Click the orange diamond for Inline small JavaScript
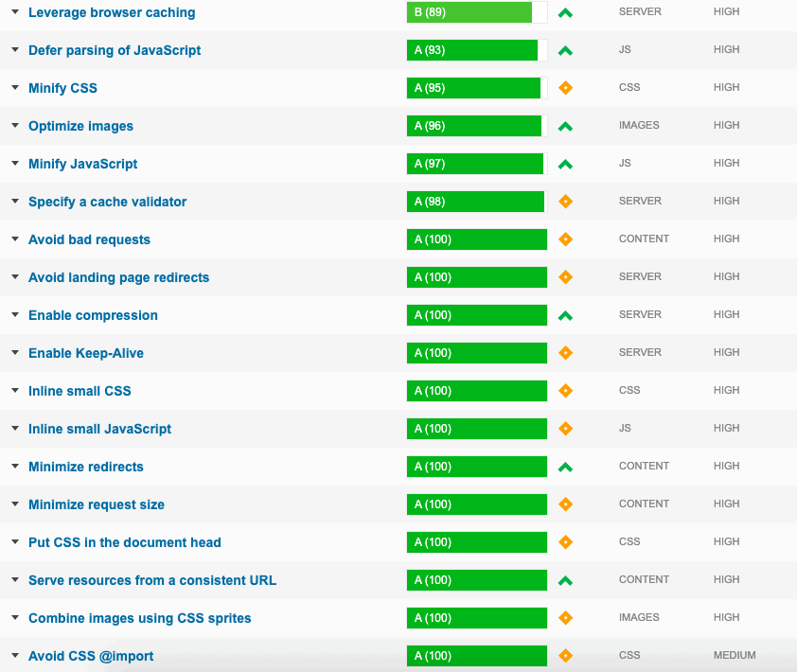Image resolution: width=797 pixels, height=672 pixels. click(565, 429)
